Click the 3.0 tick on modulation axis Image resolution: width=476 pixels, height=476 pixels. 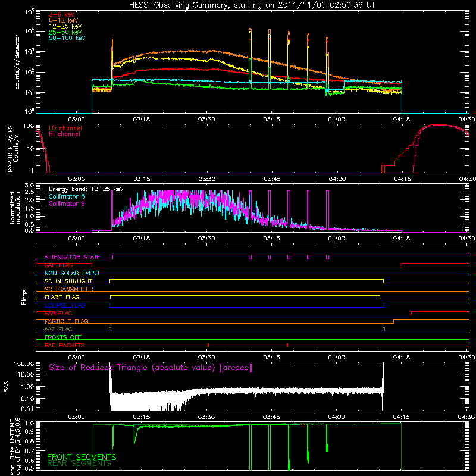pos(29,186)
